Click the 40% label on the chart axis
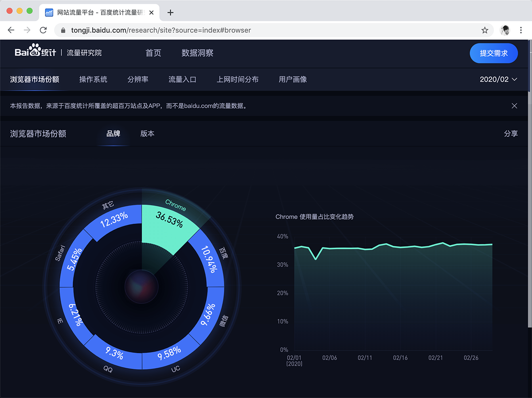532x398 pixels. (x=282, y=236)
